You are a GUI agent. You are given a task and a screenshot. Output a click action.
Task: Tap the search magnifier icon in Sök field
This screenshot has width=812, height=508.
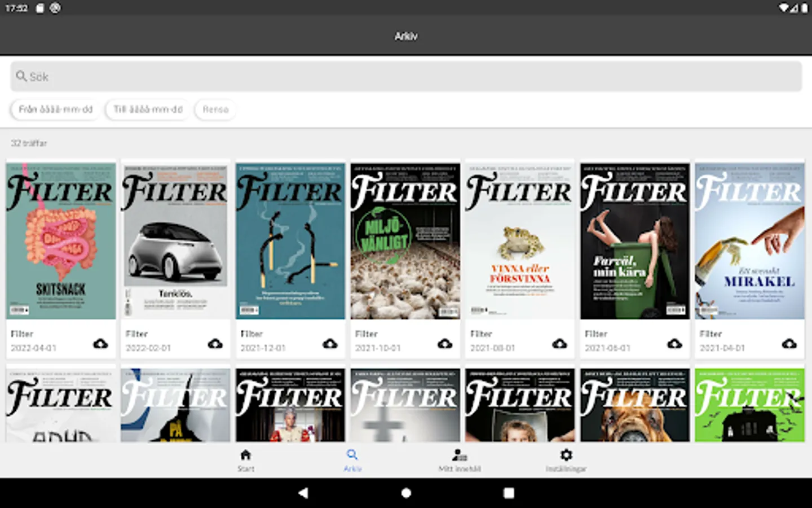(x=21, y=76)
